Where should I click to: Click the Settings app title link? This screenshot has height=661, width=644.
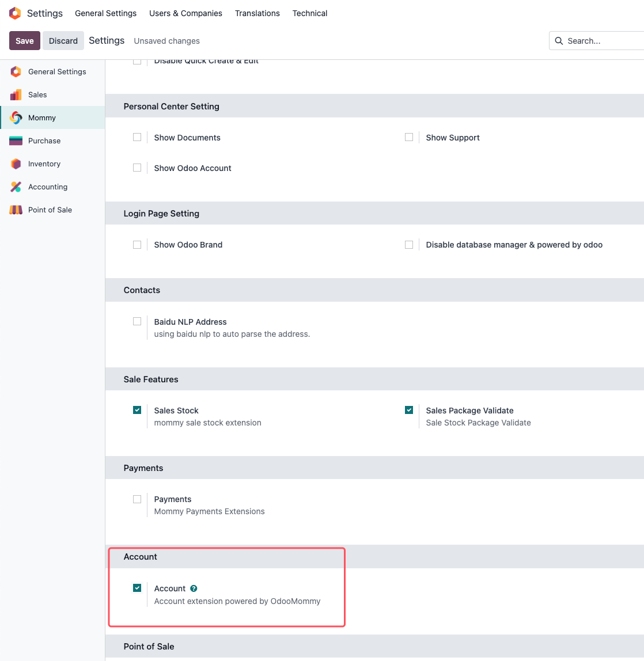coord(45,13)
